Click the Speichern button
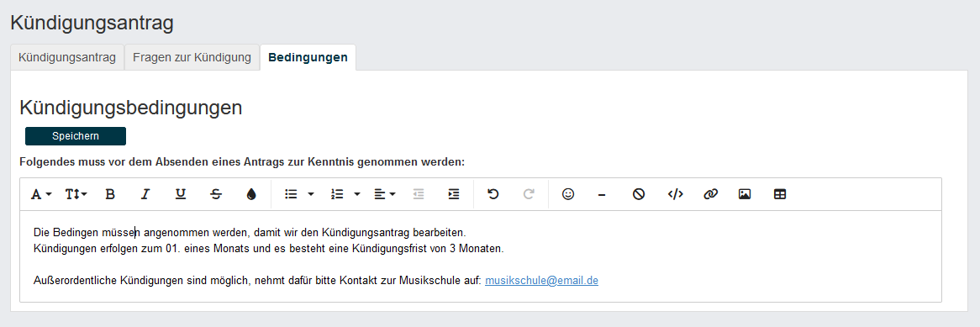 (x=76, y=135)
